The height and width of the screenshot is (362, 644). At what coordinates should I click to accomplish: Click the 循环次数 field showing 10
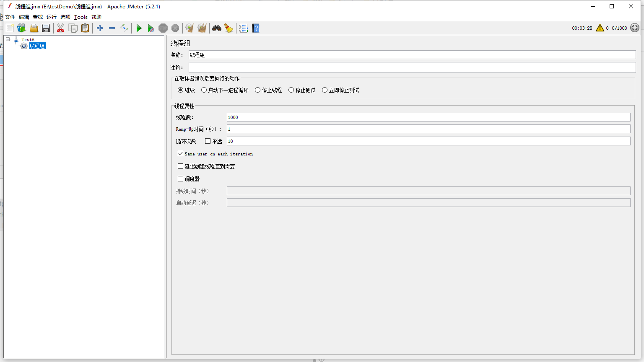pos(428,141)
